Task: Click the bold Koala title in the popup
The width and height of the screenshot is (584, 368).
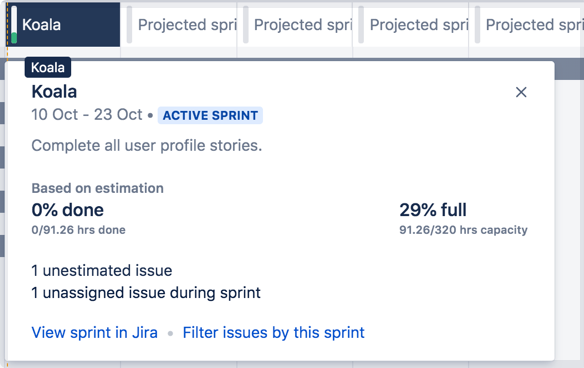Action: [x=54, y=92]
